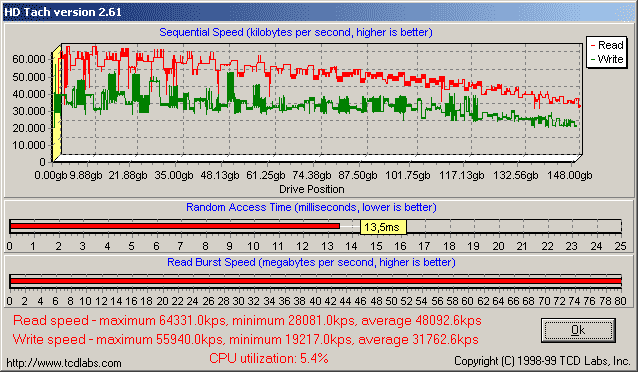Click the Read speed maximum 64331.0kps line
The height and width of the screenshot is (372, 638).
point(247,321)
